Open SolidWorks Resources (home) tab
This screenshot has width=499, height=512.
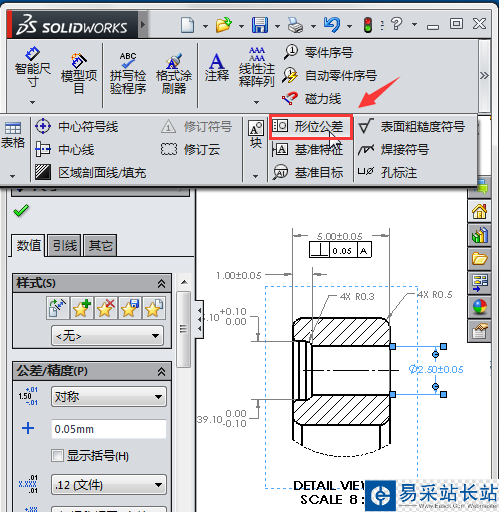click(479, 211)
